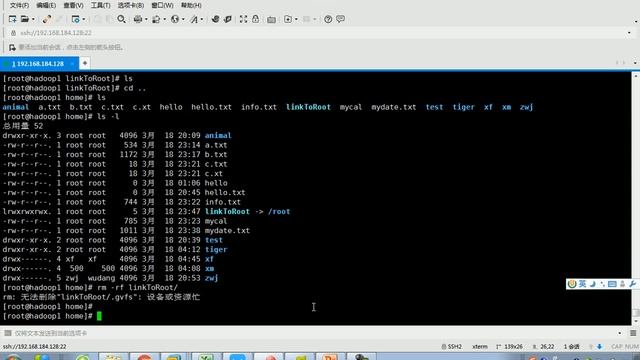The height and width of the screenshot is (360, 640).
Task: Click the ssh://192.168.184.128:22 address field
Action: (318, 33)
